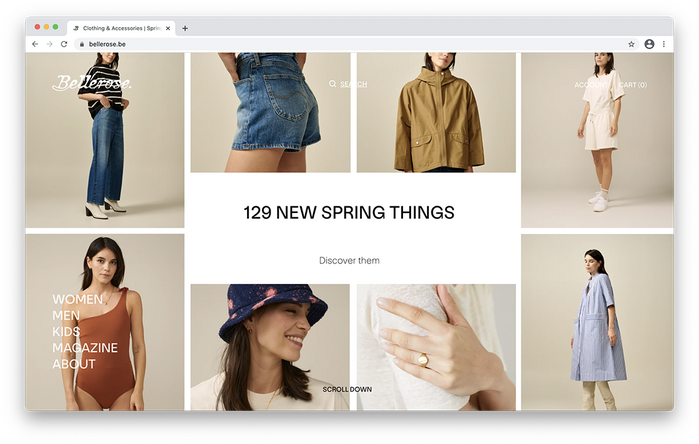Viewport: 699px width, 444px height.
Task: Open the browser profile avatar icon
Action: click(x=649, y=44)
